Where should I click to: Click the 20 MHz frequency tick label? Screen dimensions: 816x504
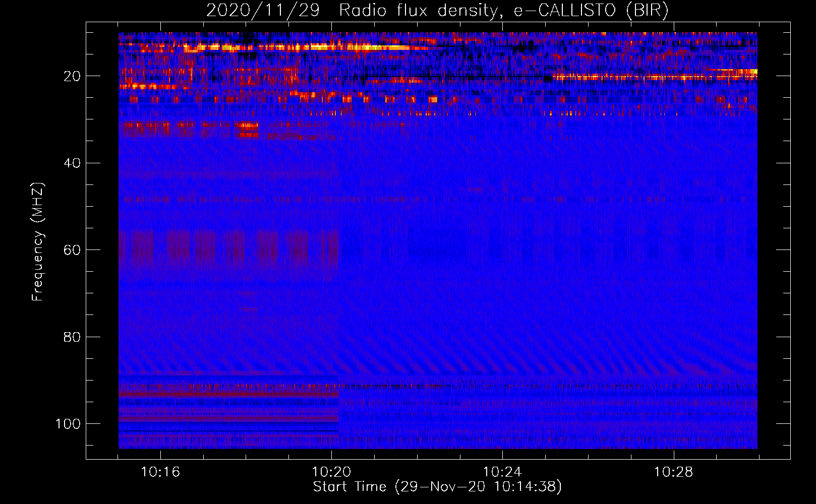point(72,76)
